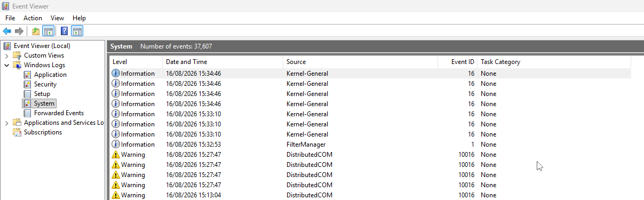Click Event ID 1 cell

click(x=473, y=145)
